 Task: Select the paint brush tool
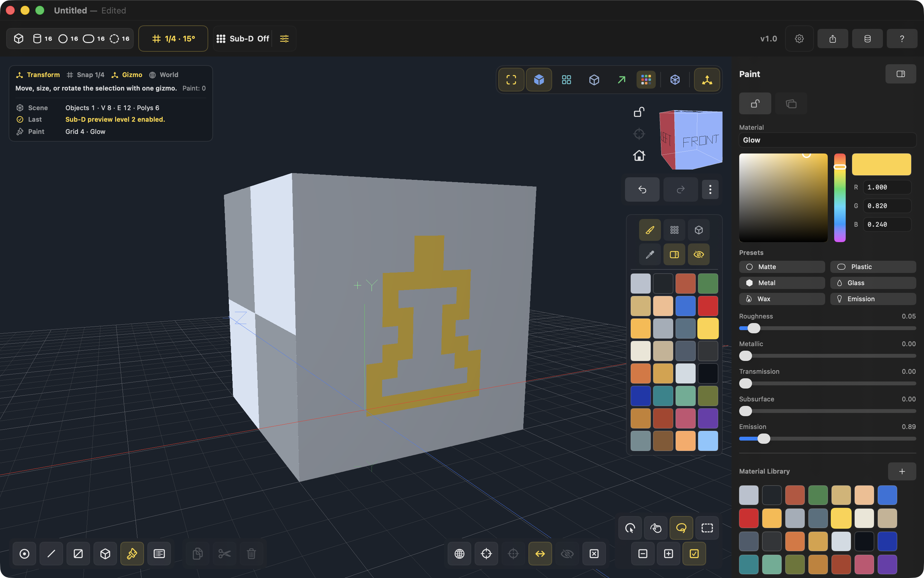[650, 230]
